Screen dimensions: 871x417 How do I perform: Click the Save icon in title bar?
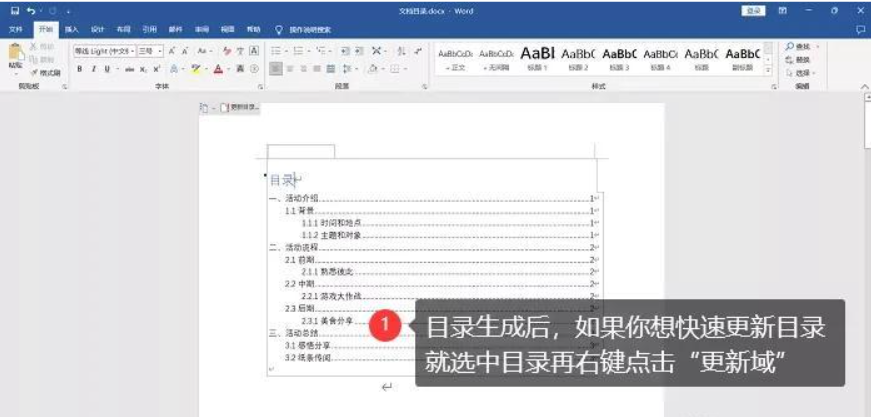[15, 11]
